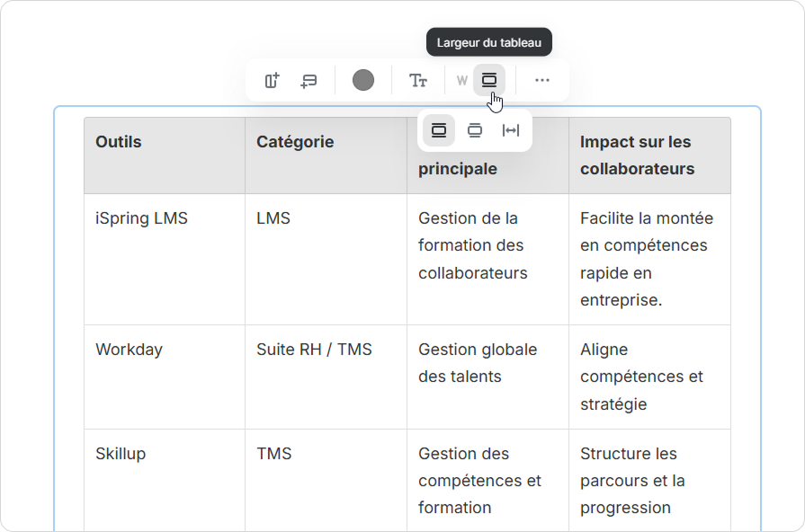Screen dimensions: 805x532
Task: Click the "Gestion de la formation" cell
Action: coord(473,245)
